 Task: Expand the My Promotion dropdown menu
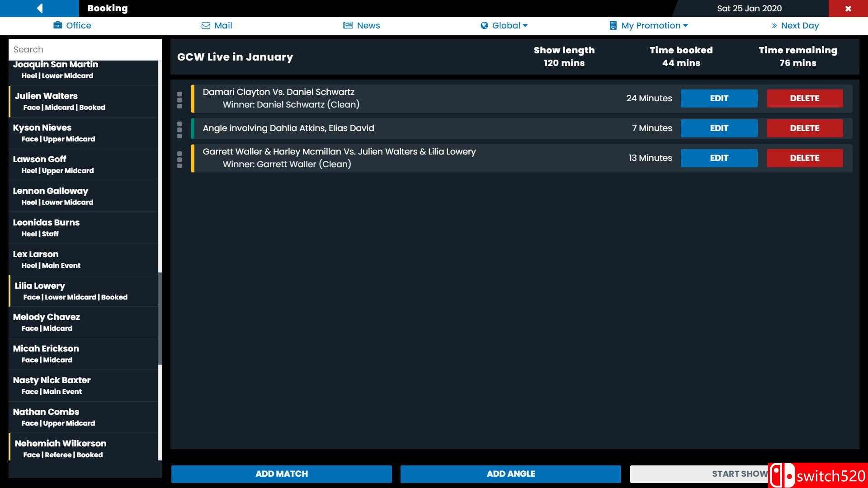685,26
